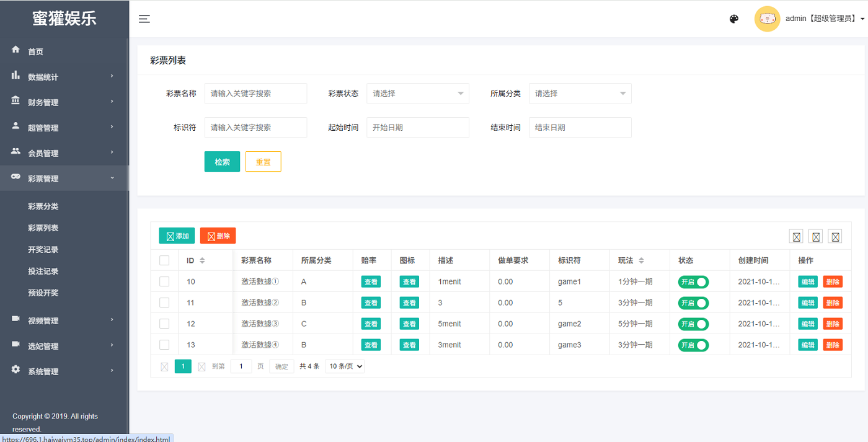Open the 彩票状态 dropdown
This screenshot has height=442, width=868.
point(417,94)
